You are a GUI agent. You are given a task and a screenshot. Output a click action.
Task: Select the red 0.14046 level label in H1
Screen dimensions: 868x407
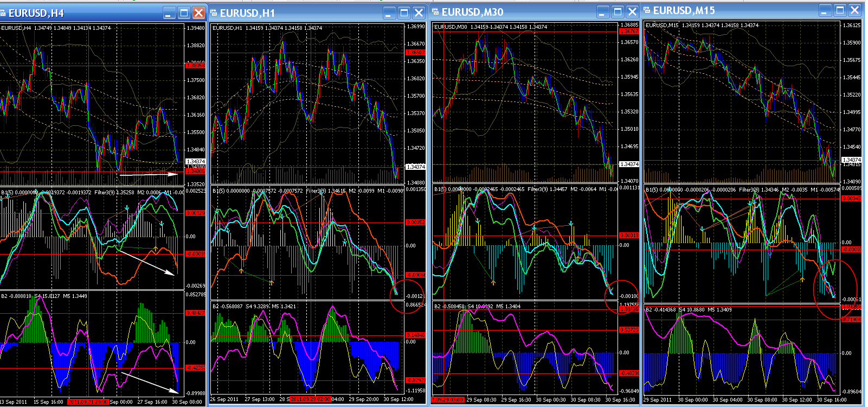click(x=415, y=335)
